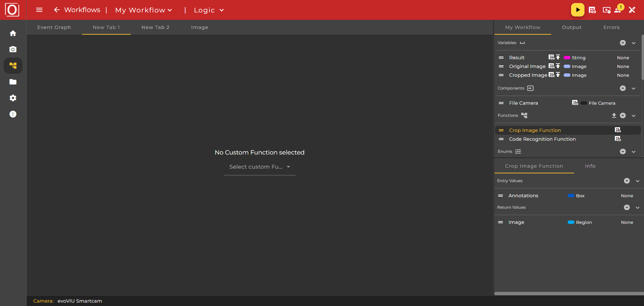Image resolution: width=644 pixels, height=306 pixels.
Task: Click the video monitoring settings icon
Action: point(607,10)
